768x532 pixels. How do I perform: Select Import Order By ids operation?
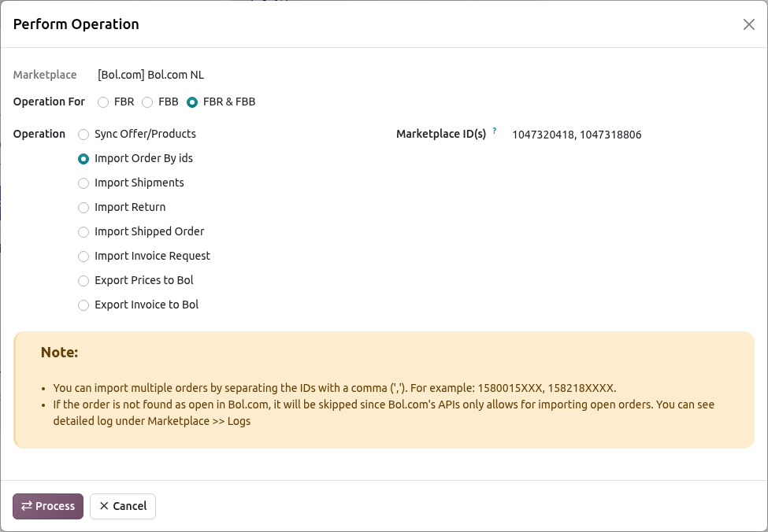(83, 159)
